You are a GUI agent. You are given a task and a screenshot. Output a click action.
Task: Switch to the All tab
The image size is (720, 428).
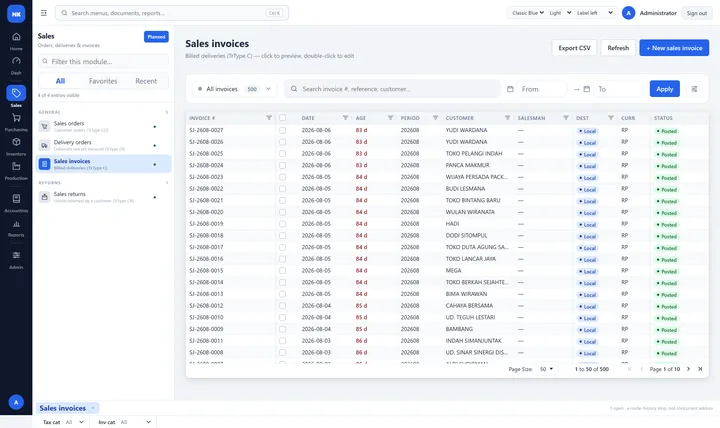[x=60, y=81]
